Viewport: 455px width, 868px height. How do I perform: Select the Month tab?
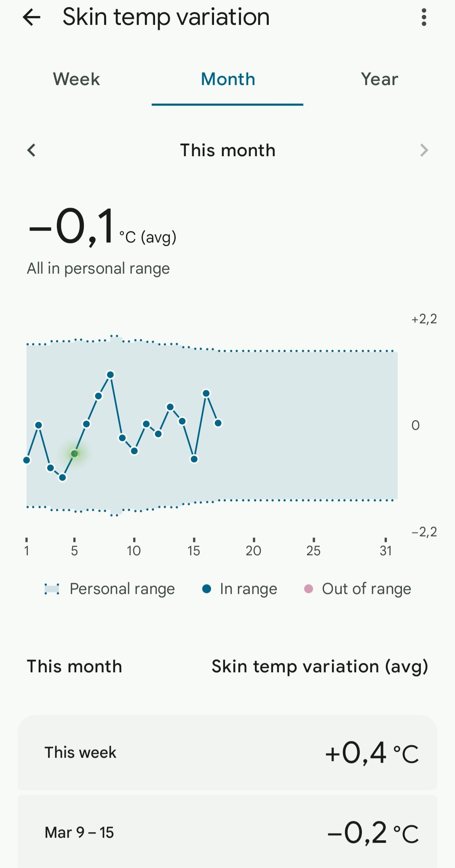(x=227, y=79)
